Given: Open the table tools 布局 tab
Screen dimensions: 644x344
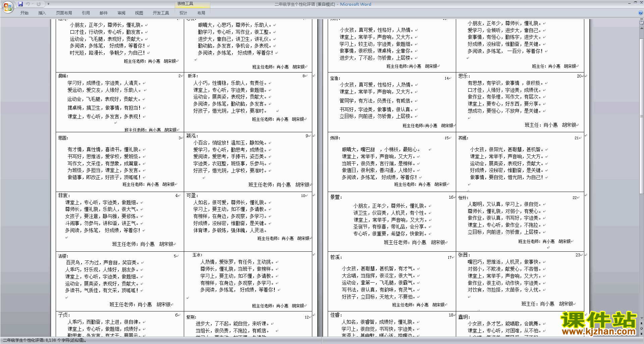Looking at the screenshot, I should 201,13.
